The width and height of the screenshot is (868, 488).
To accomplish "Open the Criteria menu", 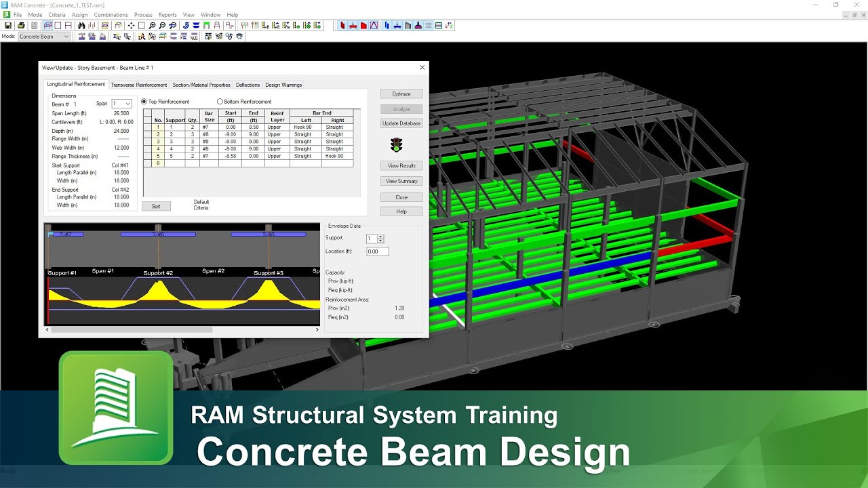I will (x=57, y=15).
